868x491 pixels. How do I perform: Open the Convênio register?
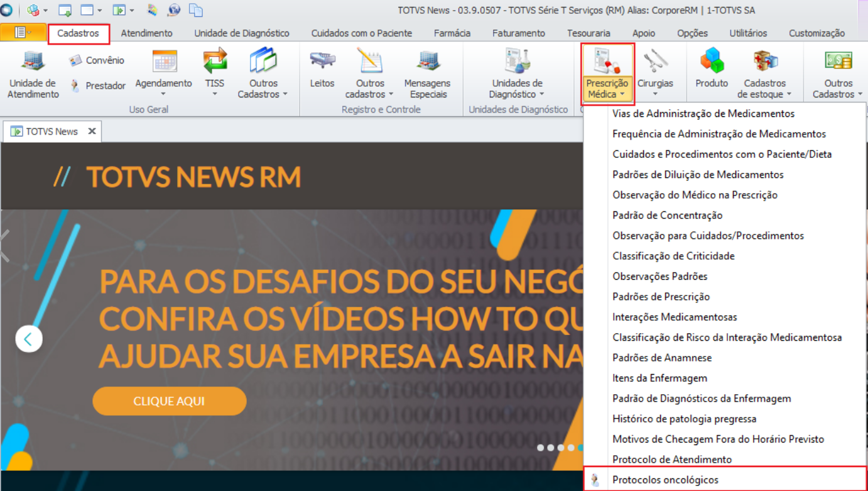click(97, 60)
